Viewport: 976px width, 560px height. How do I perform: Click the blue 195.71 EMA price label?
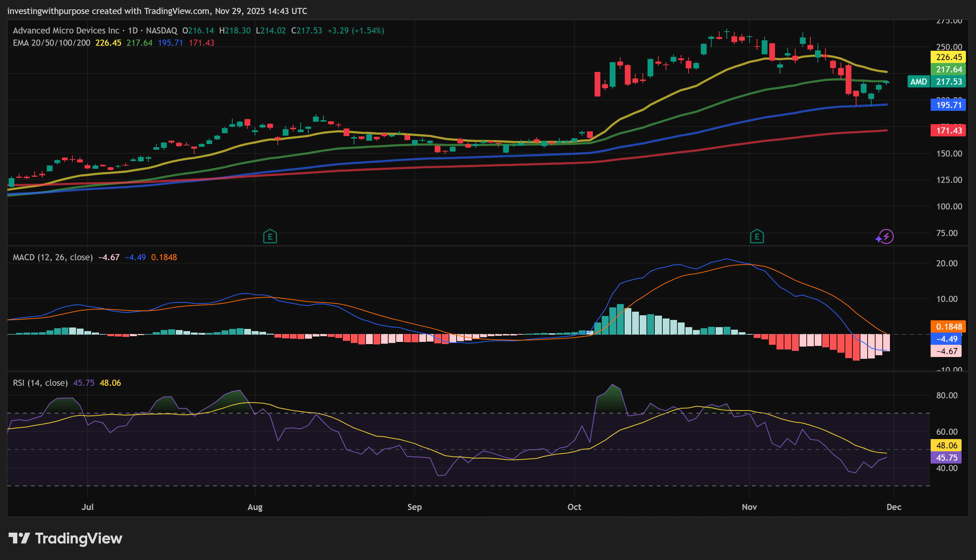[x=948, y=105]
